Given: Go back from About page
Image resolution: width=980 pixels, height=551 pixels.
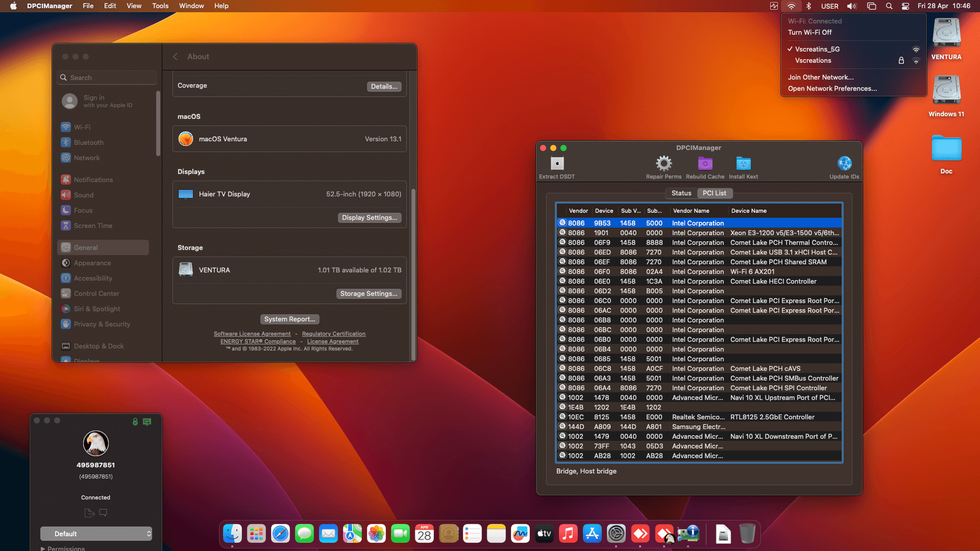Looking at the screenshot, I should coord(175,57).
